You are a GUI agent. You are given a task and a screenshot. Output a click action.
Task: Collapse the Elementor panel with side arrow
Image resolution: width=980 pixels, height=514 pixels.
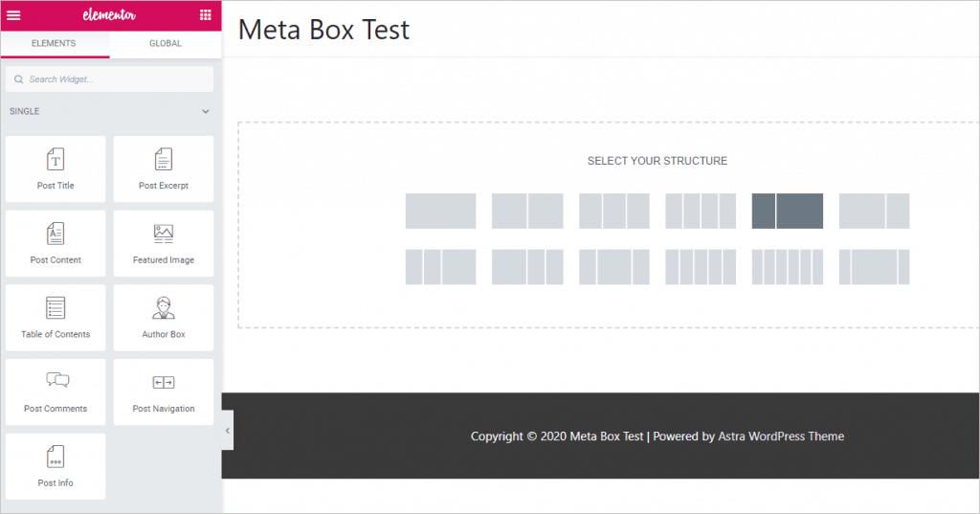[227, 431]
